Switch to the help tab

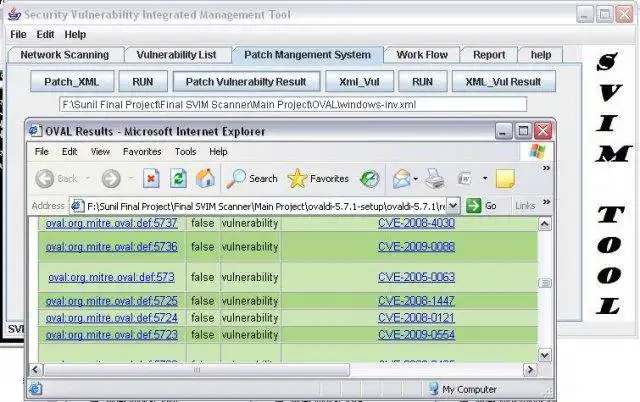[x=541, y=55]
